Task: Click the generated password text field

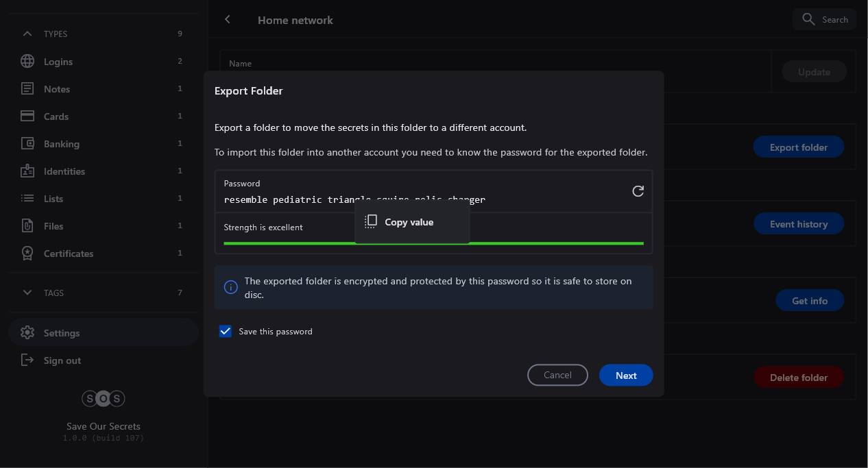Action: pos(288,199)
